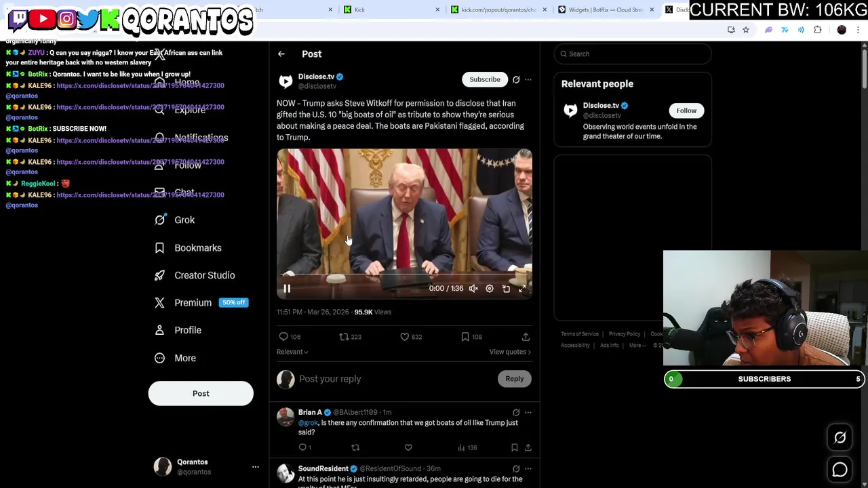
Task: Go back using the post back arrow
Action: tap(281, 54)
